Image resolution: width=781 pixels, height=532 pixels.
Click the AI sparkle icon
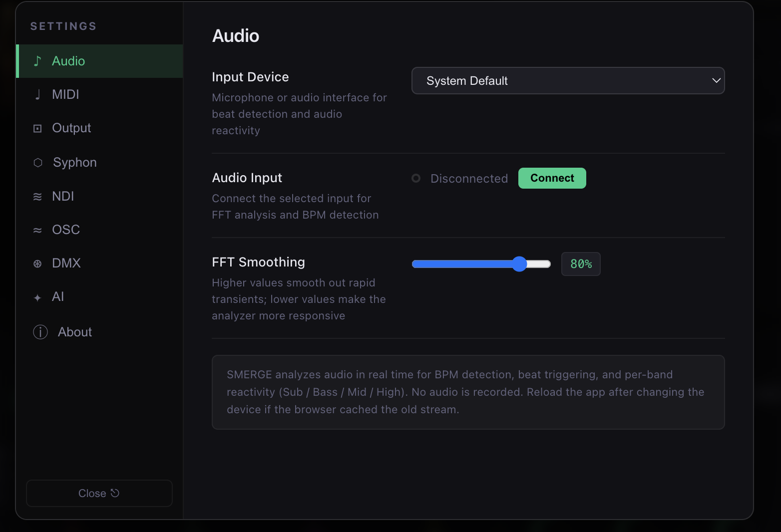tap(37, 297)
